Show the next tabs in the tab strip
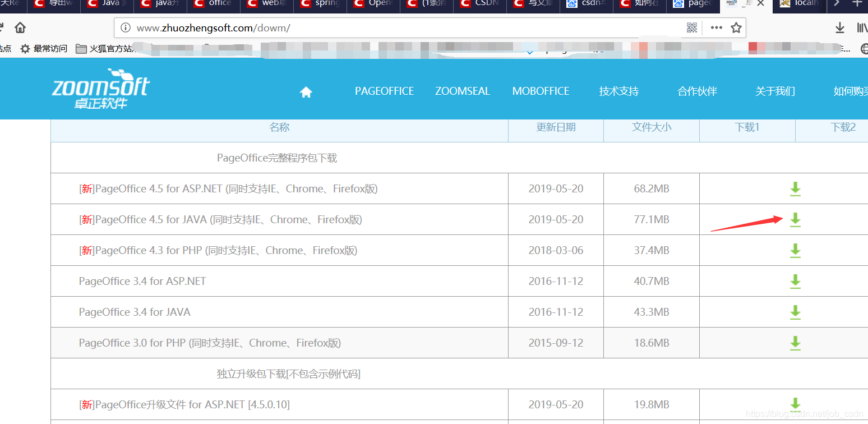The image size is (868, 424). [837, 3]
